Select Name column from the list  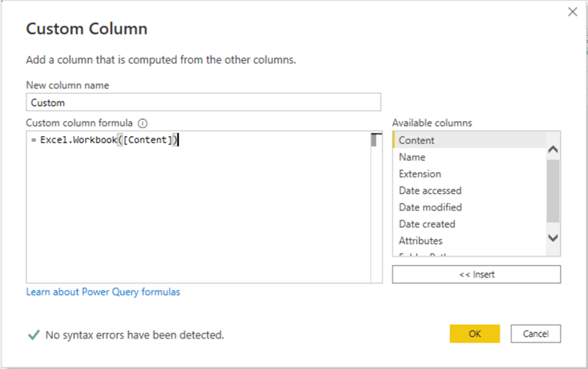pyautogui.click(x=412, y=157)
